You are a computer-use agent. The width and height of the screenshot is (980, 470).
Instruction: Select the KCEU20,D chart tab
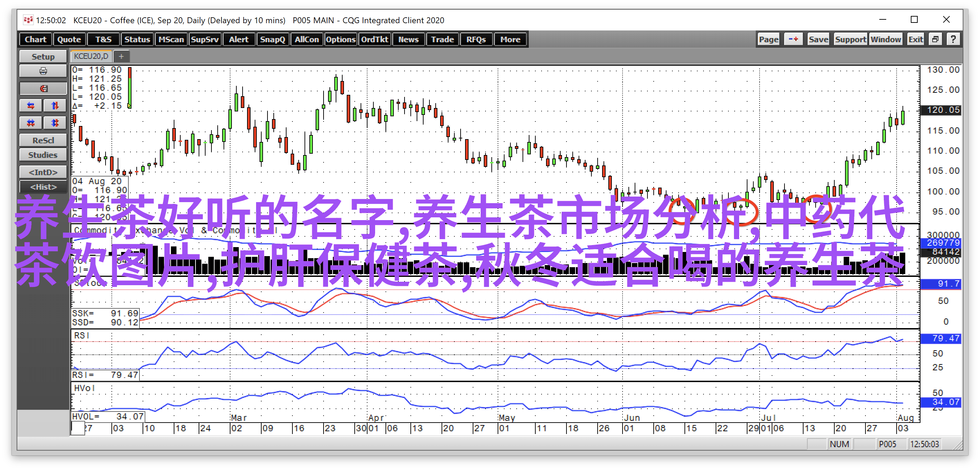click(x=91, y=56)
